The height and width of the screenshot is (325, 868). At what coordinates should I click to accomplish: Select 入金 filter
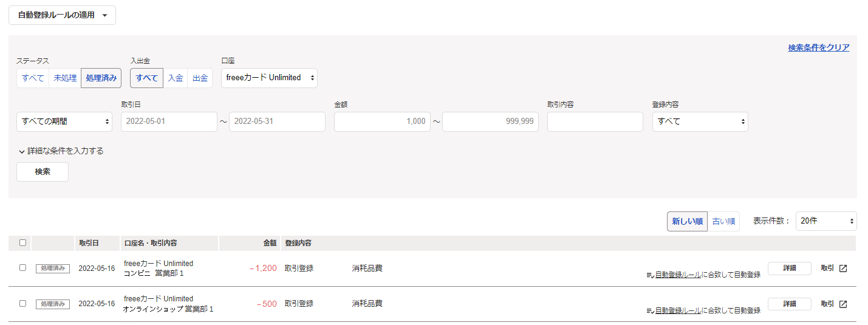pyautogui.click(x=176, y=78)
